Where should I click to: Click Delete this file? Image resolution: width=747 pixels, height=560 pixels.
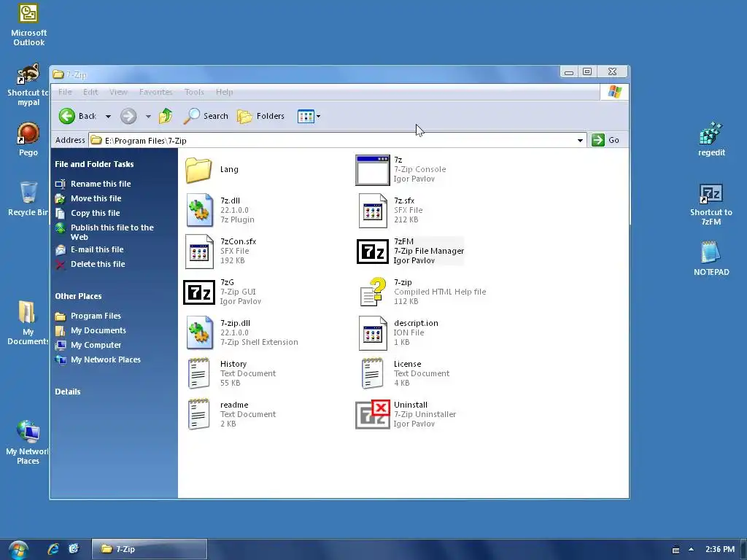(98, 264)
